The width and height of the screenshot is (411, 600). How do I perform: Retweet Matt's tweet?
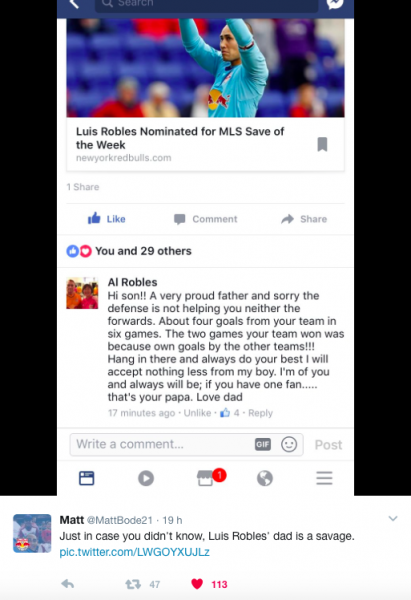pyautogui.click(x=133, y=584)
